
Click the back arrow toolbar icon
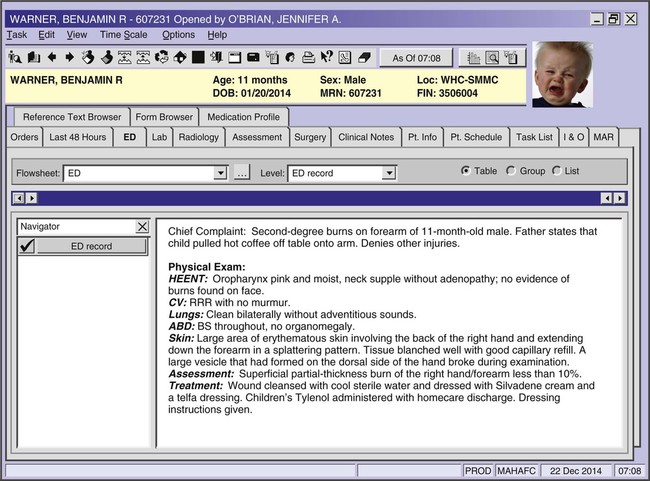tap(52, 57)
